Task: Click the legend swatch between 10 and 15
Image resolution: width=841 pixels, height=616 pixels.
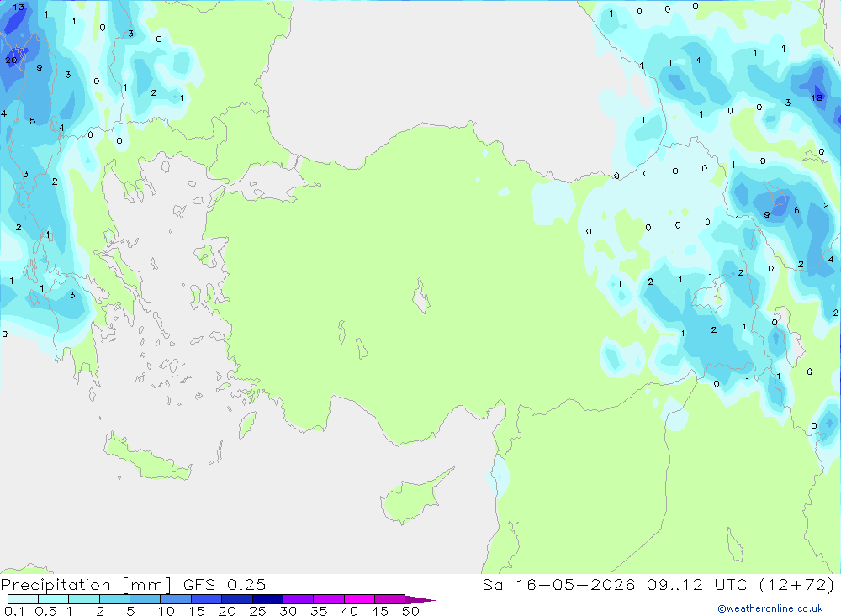Action: tap(176, 599)
